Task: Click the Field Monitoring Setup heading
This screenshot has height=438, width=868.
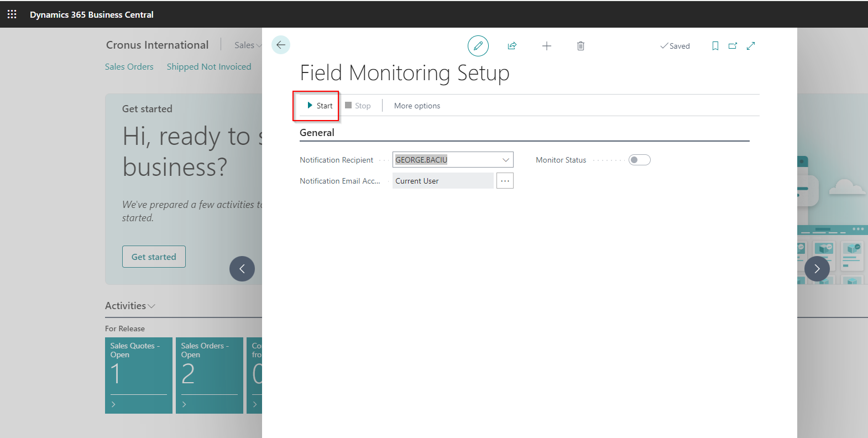Action: tap(405, 73)
